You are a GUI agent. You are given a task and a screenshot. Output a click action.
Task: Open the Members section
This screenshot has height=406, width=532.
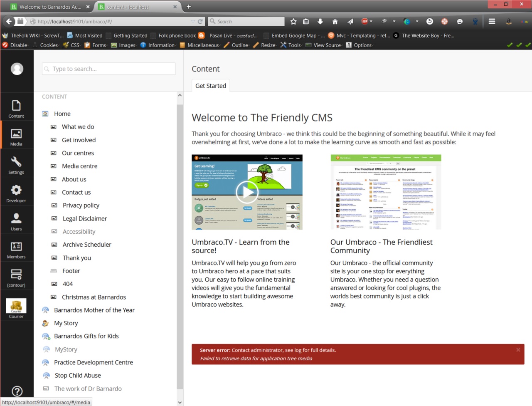16,250
